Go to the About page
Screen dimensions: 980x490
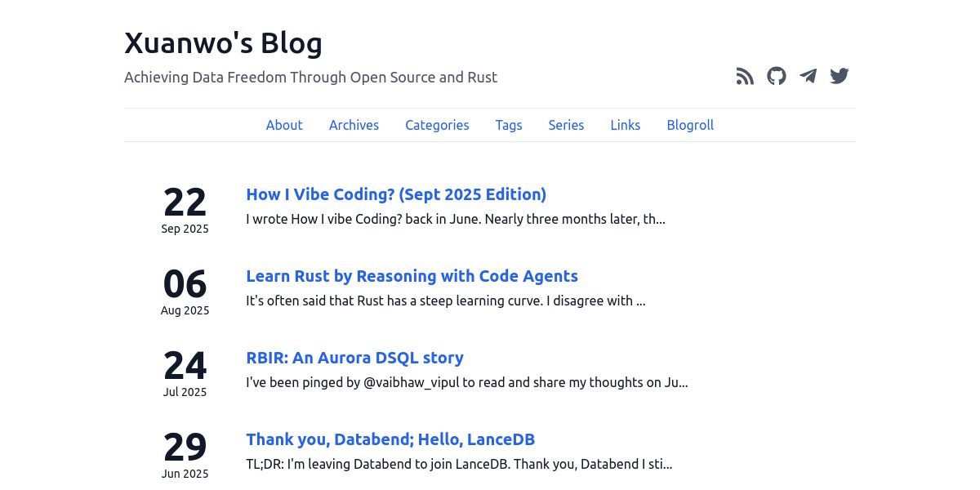click(284, 125)
